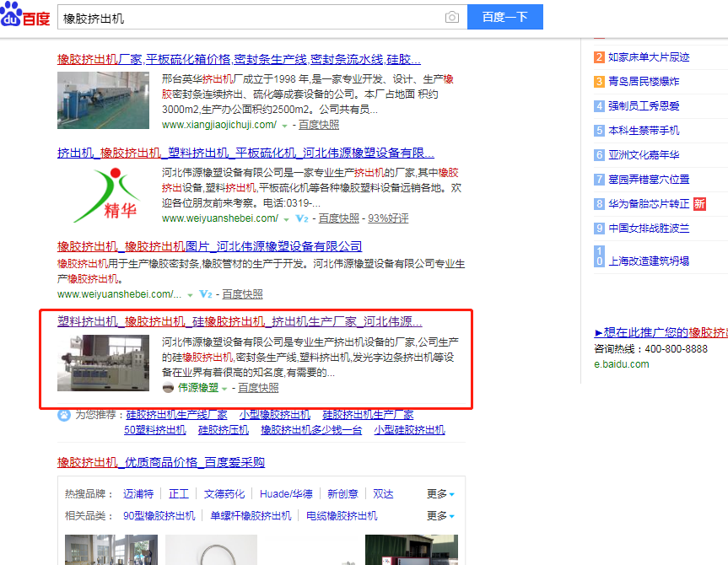Open hot search 如家床单大片尿迹

[649, 57]
